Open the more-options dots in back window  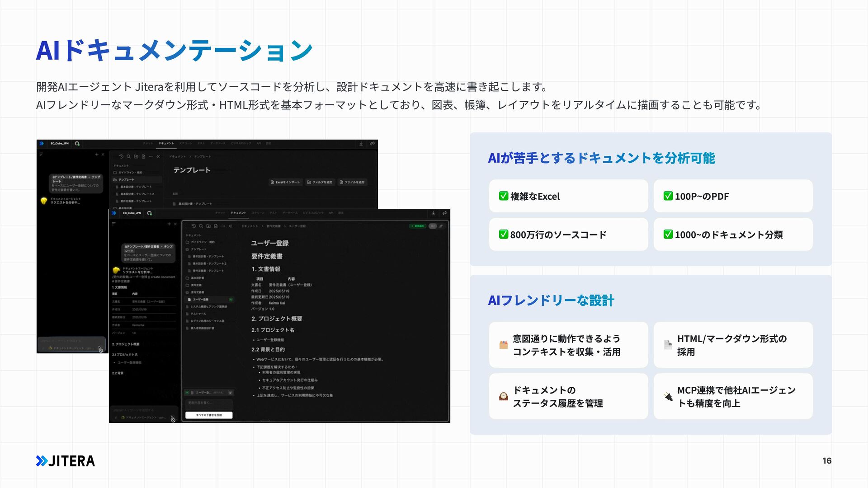[x=151, y=156]
